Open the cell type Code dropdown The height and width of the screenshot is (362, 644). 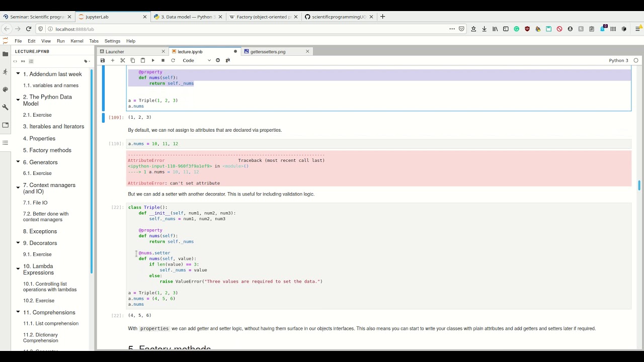point(196,60)
